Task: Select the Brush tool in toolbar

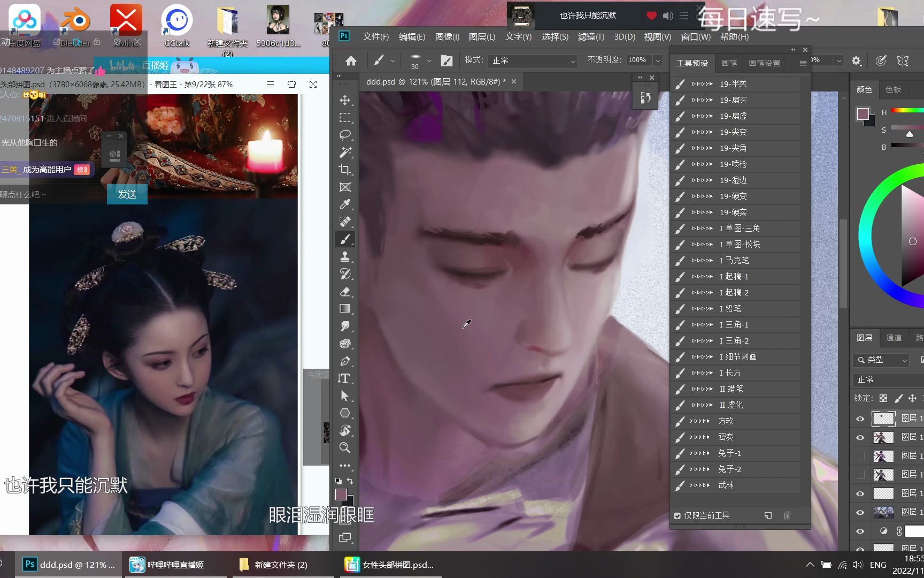Action: (x=345, y=239)
